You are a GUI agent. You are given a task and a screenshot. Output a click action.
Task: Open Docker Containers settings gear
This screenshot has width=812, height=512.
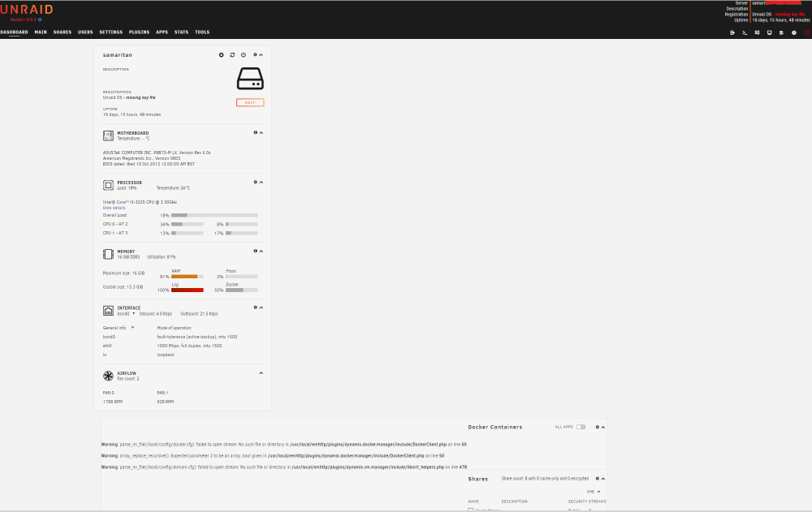597,427
